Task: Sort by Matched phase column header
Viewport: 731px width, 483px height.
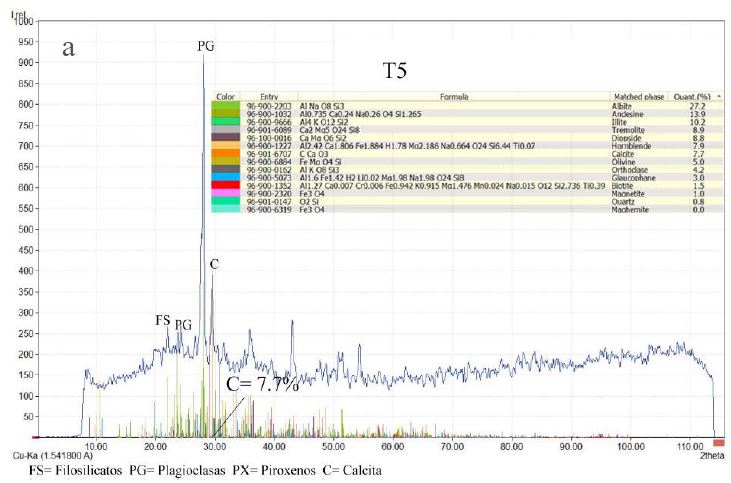Action: coord(640,96)
